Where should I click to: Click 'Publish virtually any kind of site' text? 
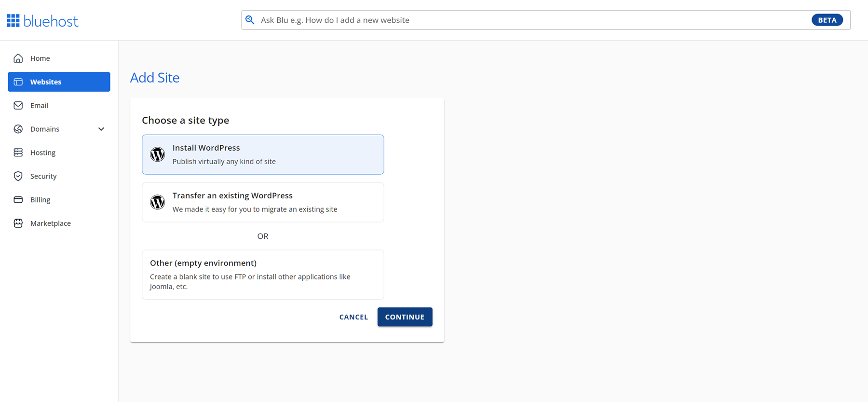(x=224, y=162)
